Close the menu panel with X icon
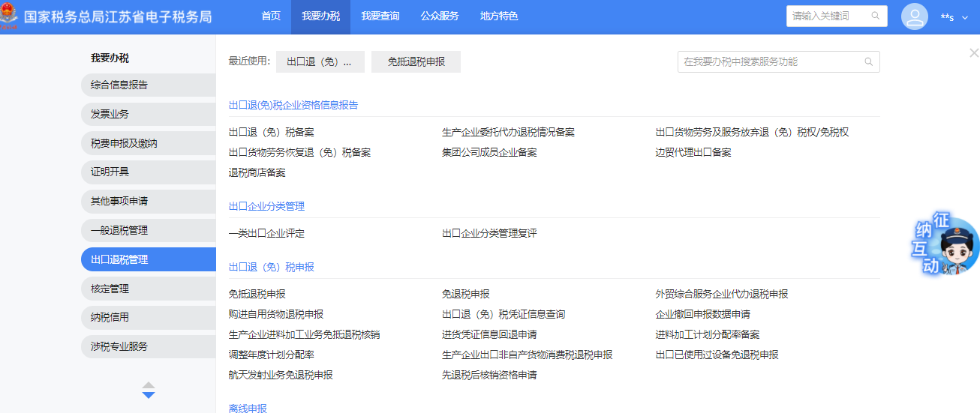Viewport: 980px width, 413px height. (973, 53)
